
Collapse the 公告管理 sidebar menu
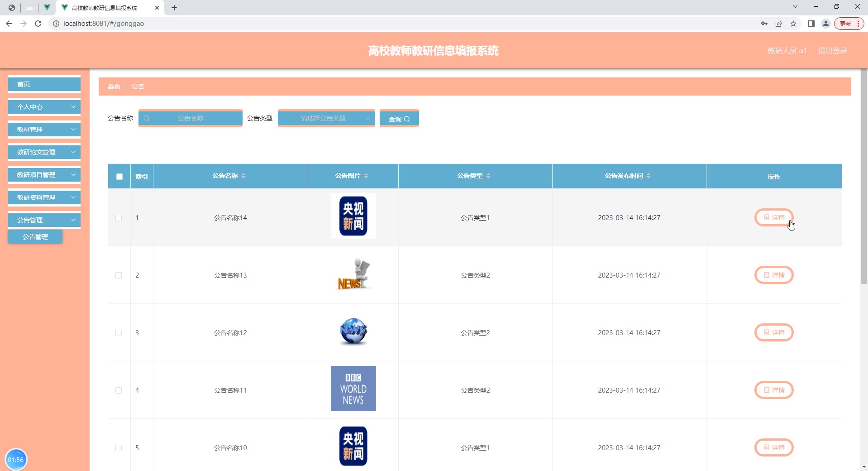point(44,220)
